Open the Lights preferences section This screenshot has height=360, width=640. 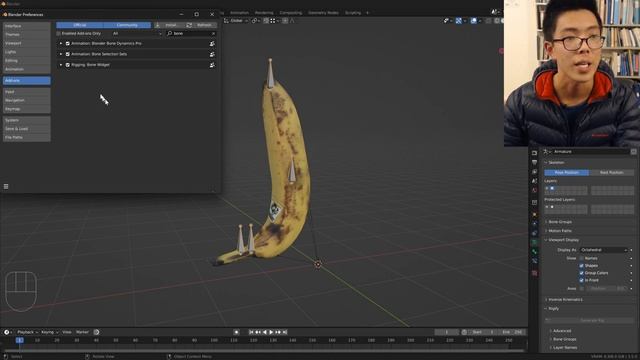(x=27, y=52)
